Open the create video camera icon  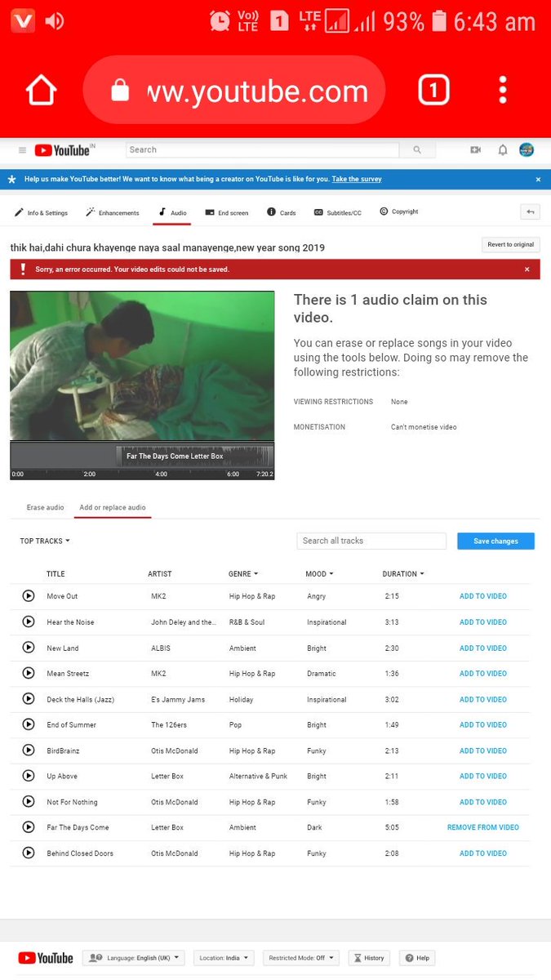point(476,150)
